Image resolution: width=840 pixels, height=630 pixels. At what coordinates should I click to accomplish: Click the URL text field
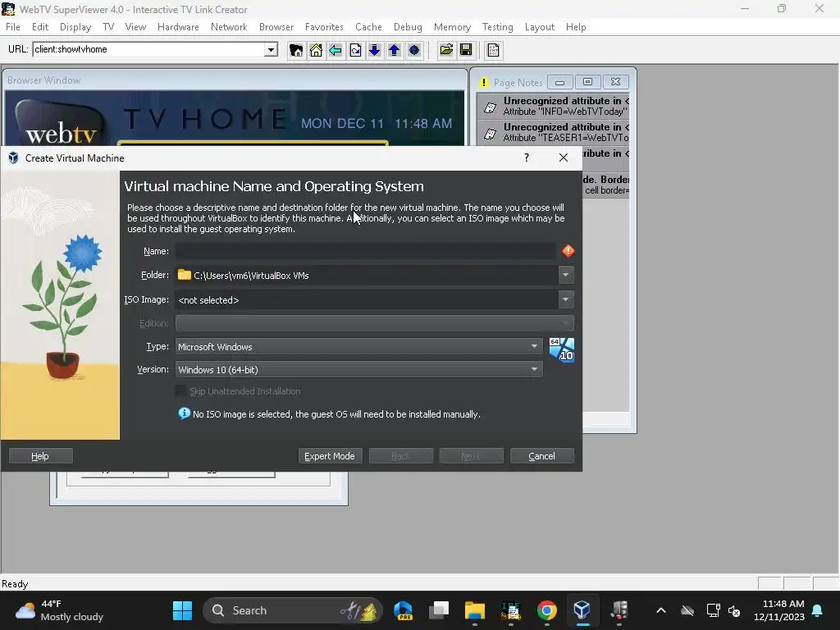point(149,49)
